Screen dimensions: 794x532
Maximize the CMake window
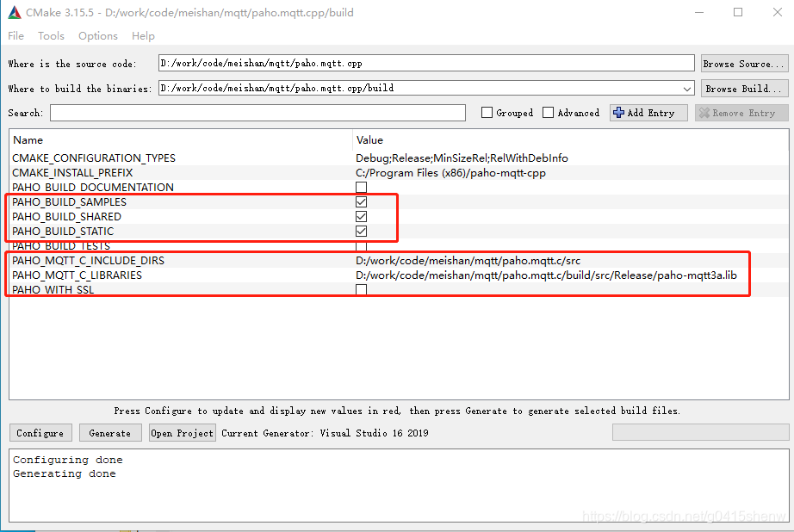point(738,12)
